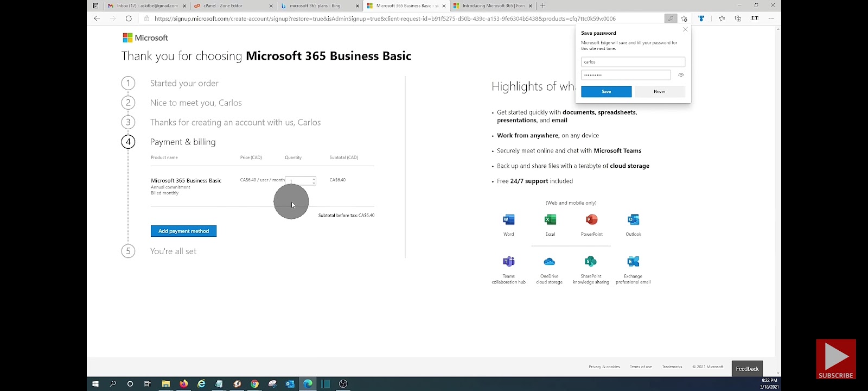Click the Exchange professional email icon
This screenshot has width=868, height=391.
point(633,261)
